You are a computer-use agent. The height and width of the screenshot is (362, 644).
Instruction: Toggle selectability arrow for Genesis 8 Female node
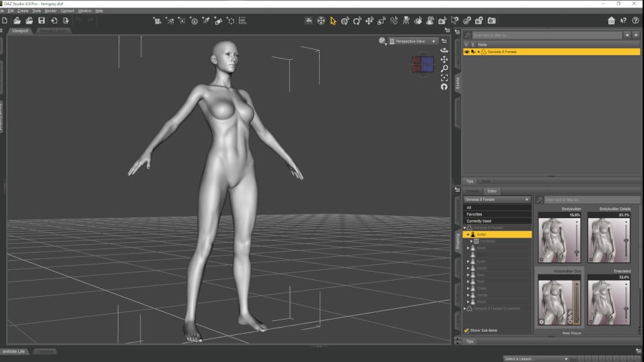pyautogui.click(x=473, y=52)
